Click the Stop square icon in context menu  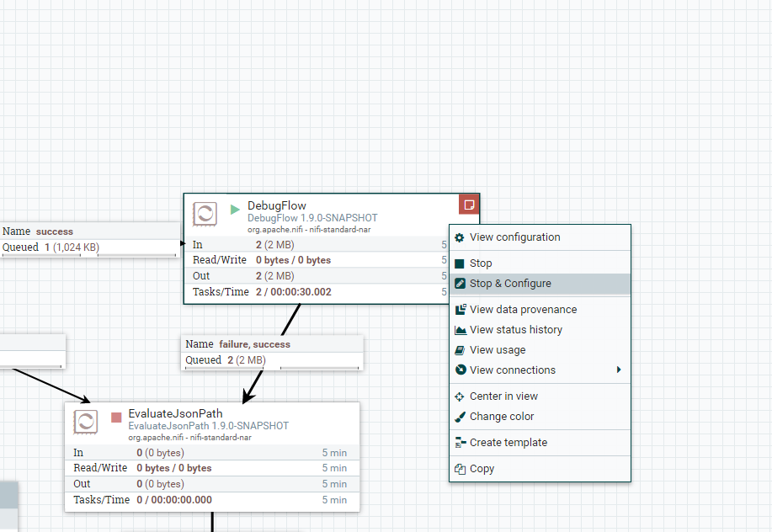[x=460, y=263]
